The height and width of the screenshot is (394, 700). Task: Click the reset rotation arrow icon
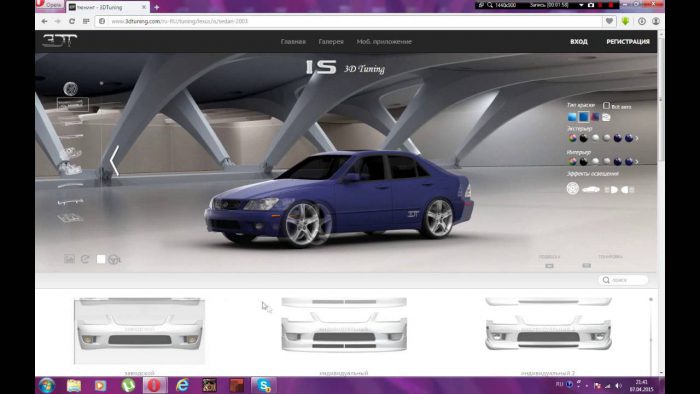click(85, 259)
